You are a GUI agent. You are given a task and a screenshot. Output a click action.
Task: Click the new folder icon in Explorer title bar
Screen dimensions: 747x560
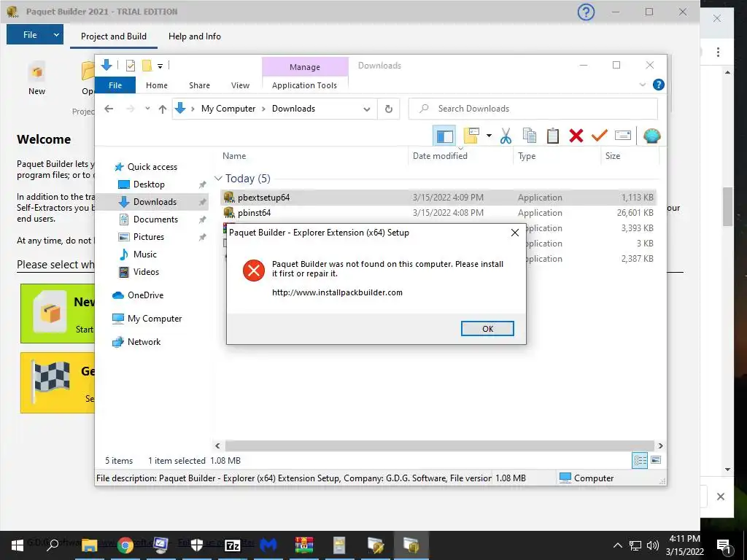tap(147, 66)
